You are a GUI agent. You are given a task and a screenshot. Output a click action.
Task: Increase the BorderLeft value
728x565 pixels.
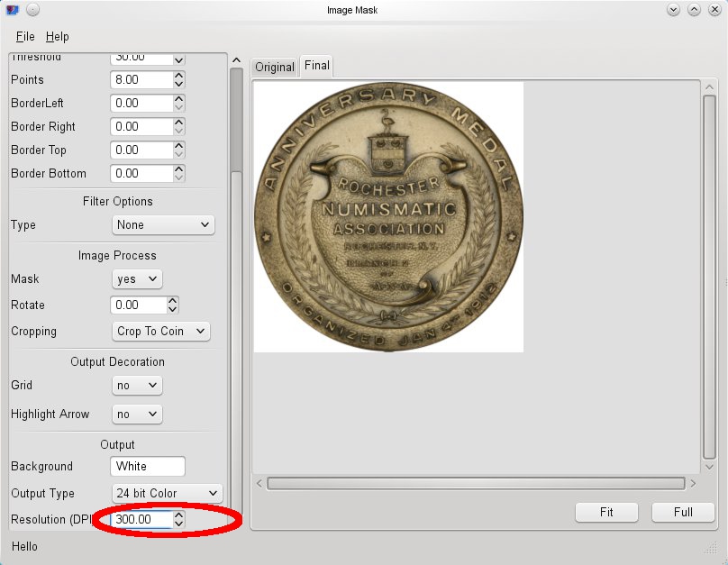(x=179, y=98)
